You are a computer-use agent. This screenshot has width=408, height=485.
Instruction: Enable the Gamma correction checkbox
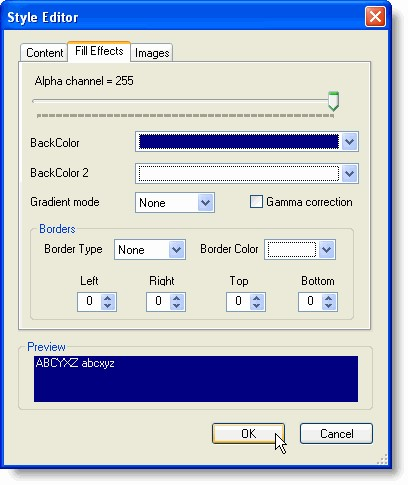256,202
